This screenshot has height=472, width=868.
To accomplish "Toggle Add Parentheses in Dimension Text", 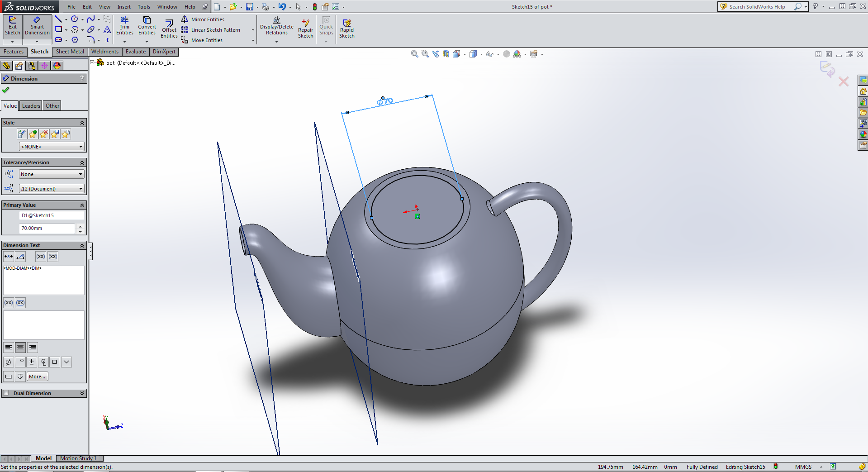I will pyautogui.click(x=41, y=257).
